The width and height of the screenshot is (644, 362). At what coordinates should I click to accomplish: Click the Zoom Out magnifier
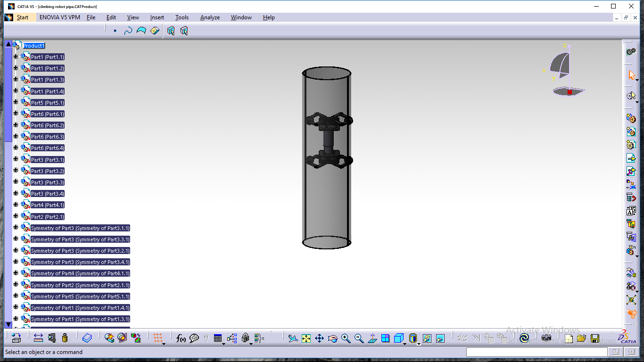click(x=359, y=338)
